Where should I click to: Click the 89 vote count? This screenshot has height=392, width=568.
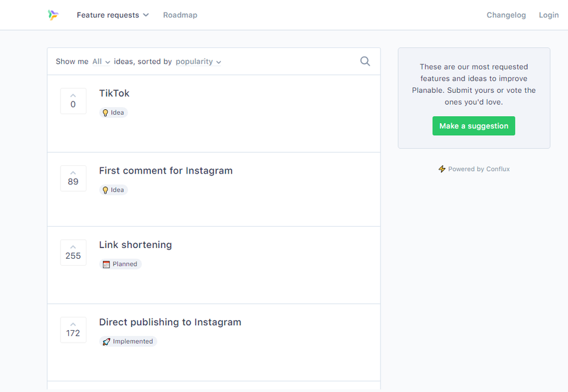click(x=73, y=182)
